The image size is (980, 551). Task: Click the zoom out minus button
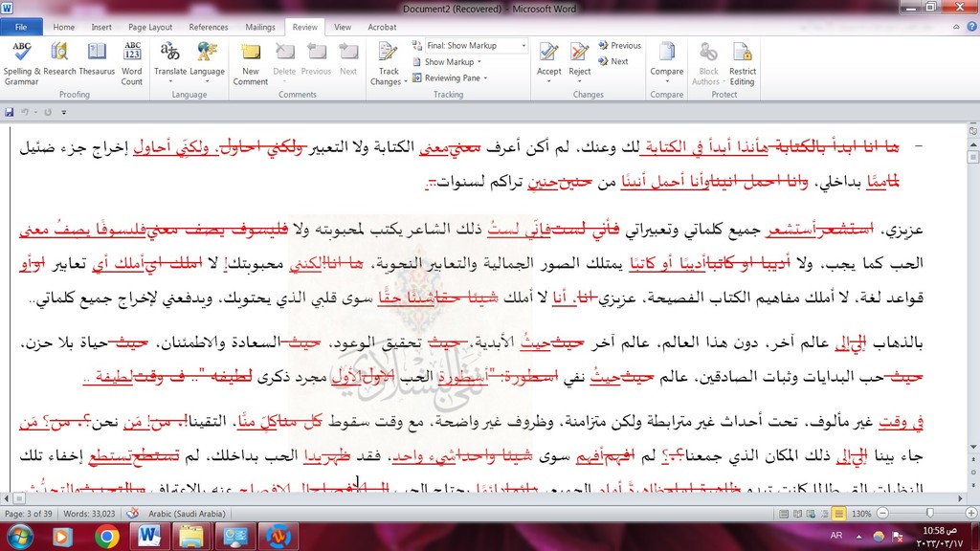click(882, 514)
